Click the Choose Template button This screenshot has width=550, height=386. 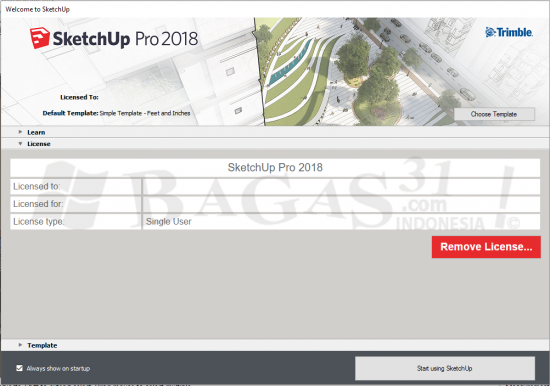494,114
